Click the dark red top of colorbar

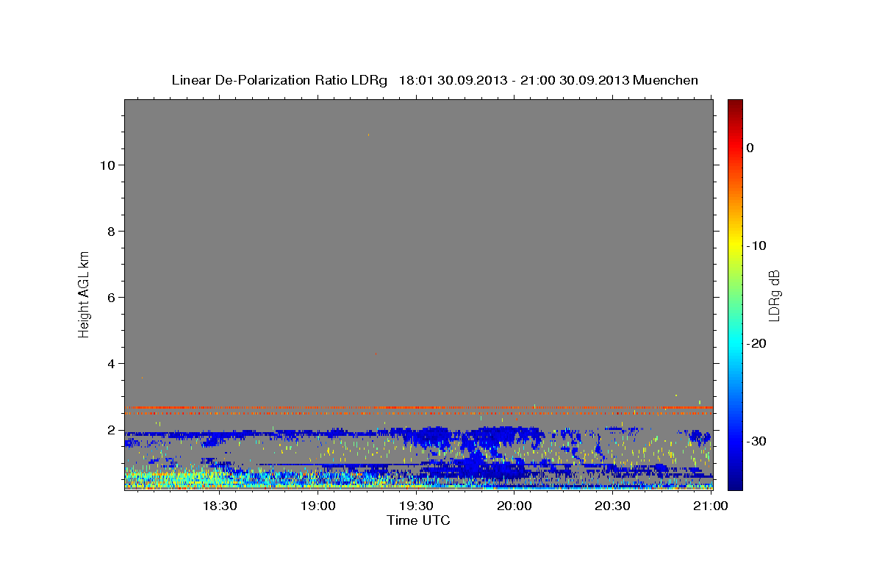[735, 105]
